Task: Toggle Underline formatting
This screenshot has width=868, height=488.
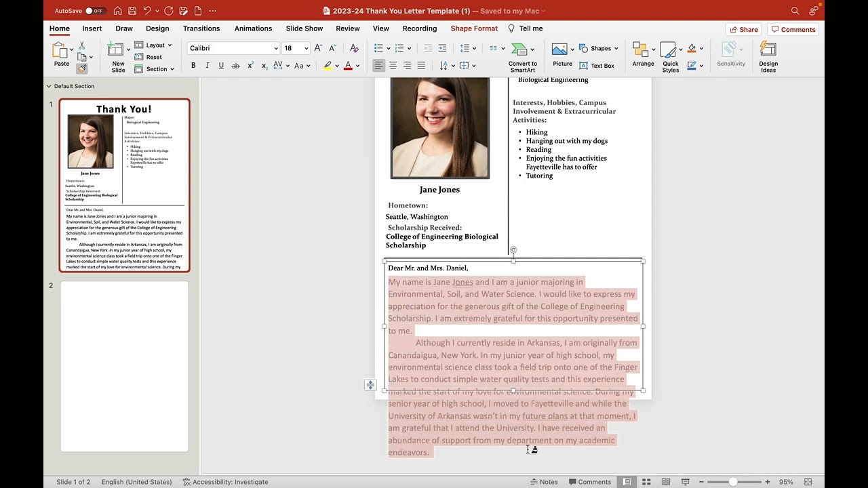Action: (221, 66)
